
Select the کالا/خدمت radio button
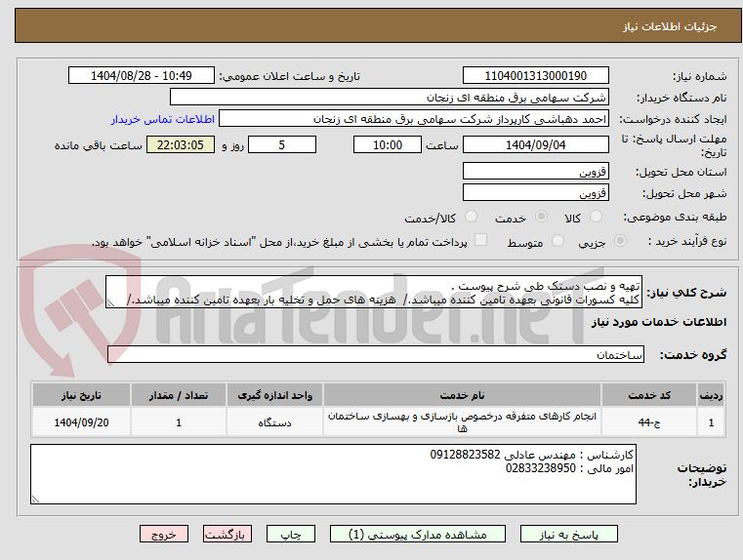471,217
